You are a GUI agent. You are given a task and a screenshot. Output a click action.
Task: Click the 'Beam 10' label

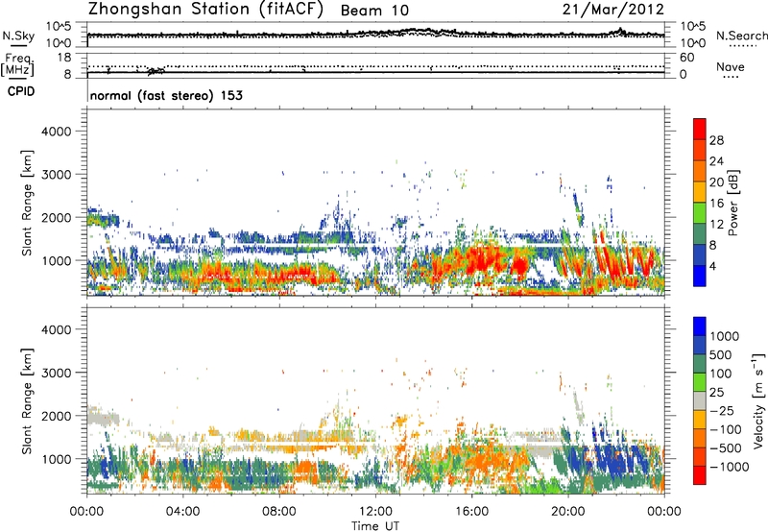point(374,11)
